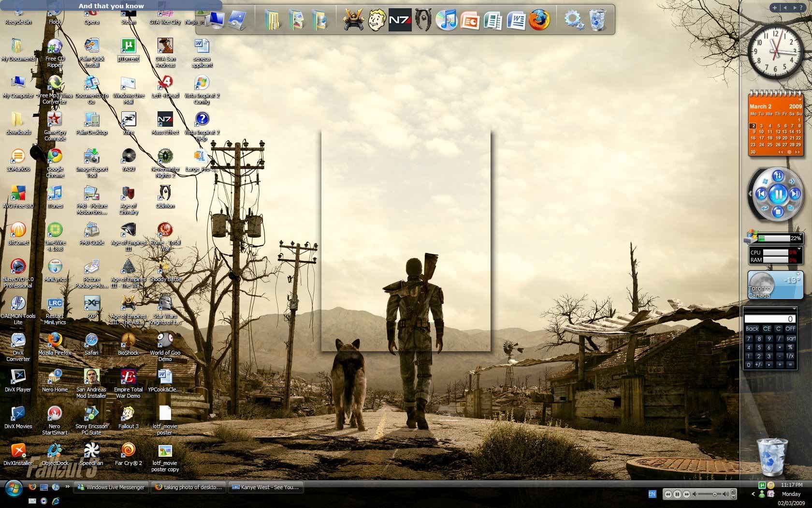Open the taskbar clock showing 11:17 PM
The height and width of the screenshot is (508, 812).
tap(792, 484)
